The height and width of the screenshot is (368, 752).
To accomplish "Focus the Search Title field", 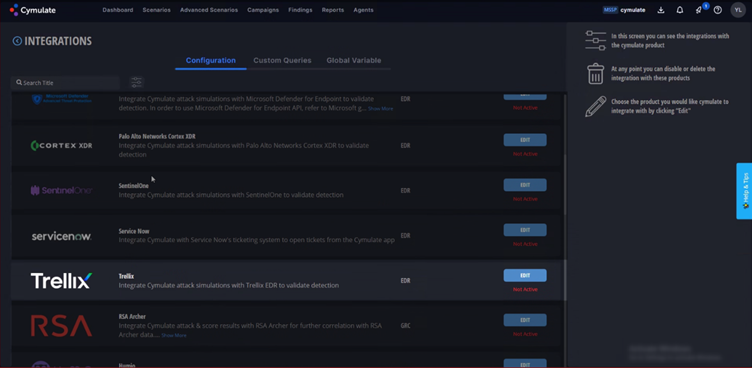I will pos(65,83).
